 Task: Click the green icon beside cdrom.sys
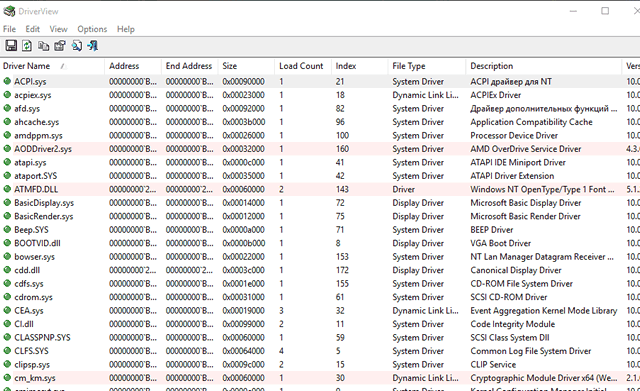pyautogui.click(x=7, y=297)
